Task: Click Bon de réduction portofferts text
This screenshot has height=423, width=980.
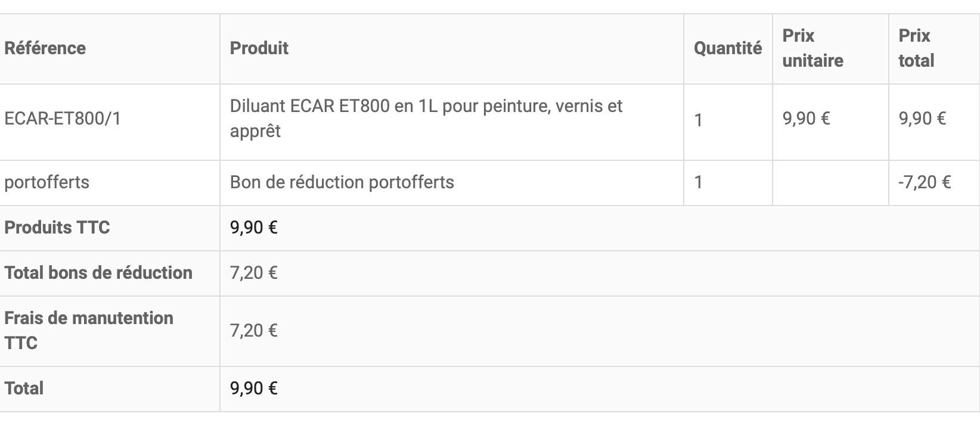Action: [342, 182]
